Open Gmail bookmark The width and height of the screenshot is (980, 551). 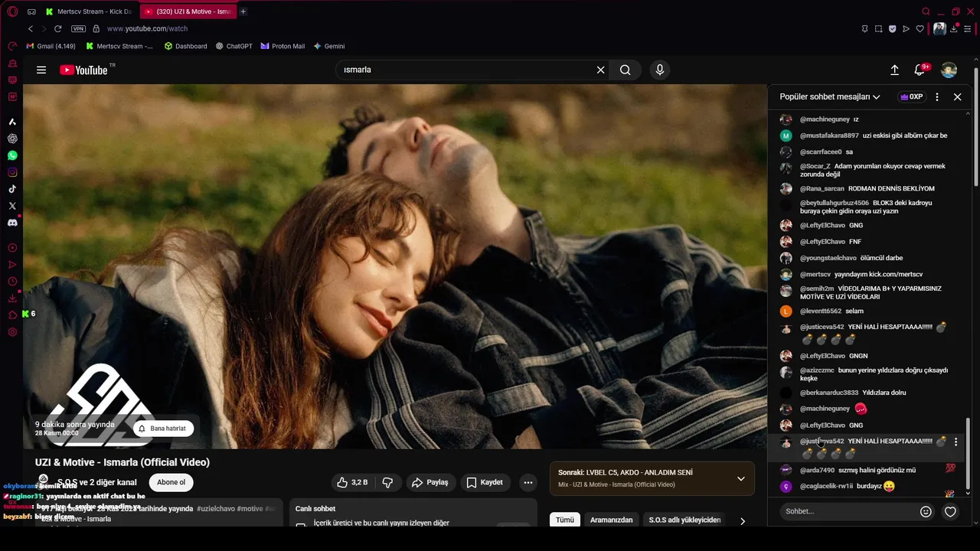[51, 46]
